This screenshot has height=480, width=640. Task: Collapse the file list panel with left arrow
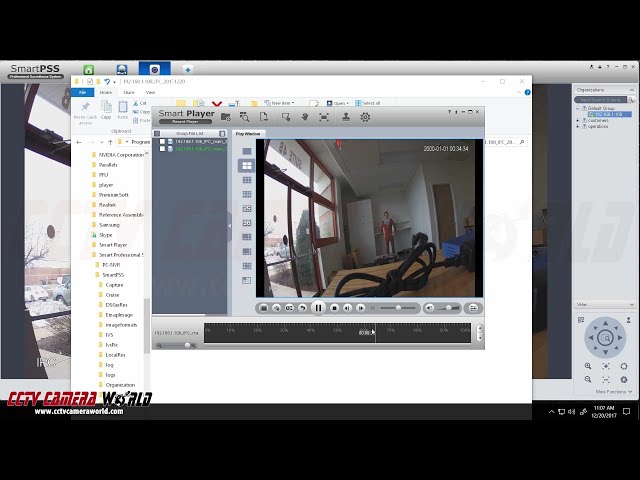point(229,226)
